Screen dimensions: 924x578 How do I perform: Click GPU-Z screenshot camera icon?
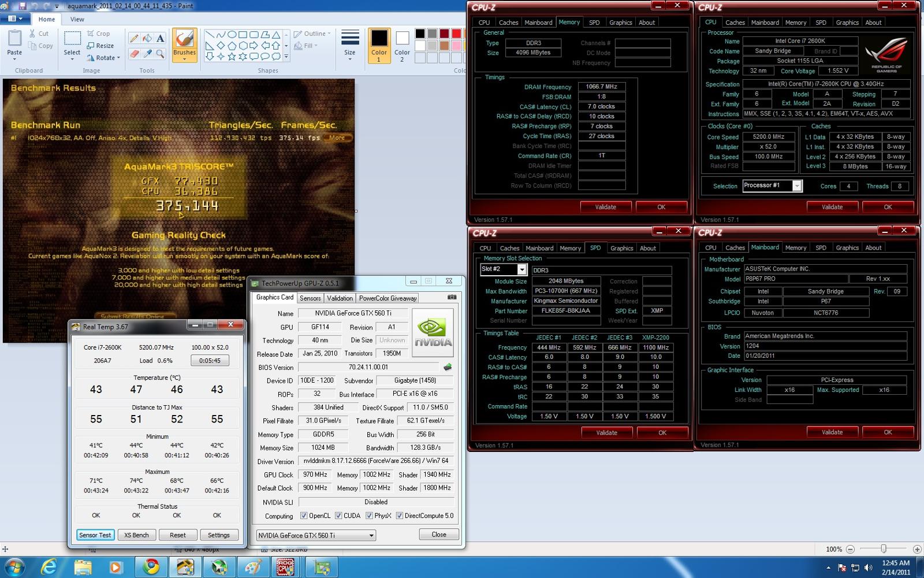pos(452,297)
